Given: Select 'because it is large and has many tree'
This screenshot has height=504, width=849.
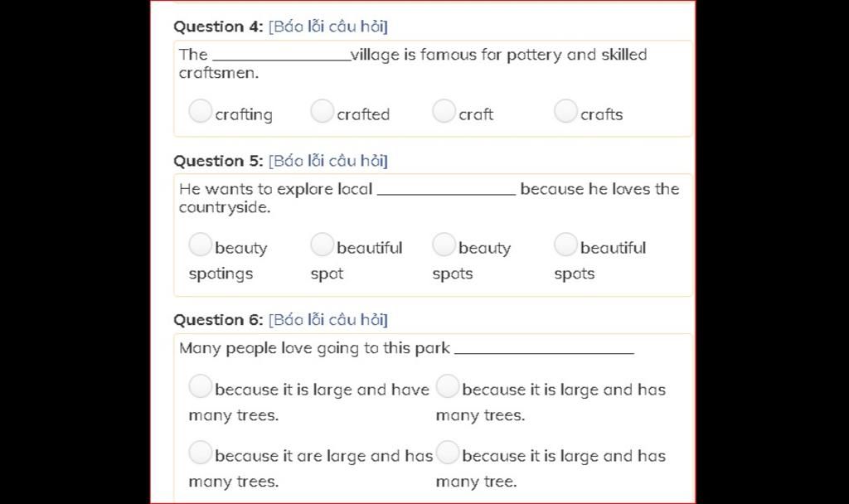Looking at the screenshot, I should pyautogui.click(x=447, y=453).
